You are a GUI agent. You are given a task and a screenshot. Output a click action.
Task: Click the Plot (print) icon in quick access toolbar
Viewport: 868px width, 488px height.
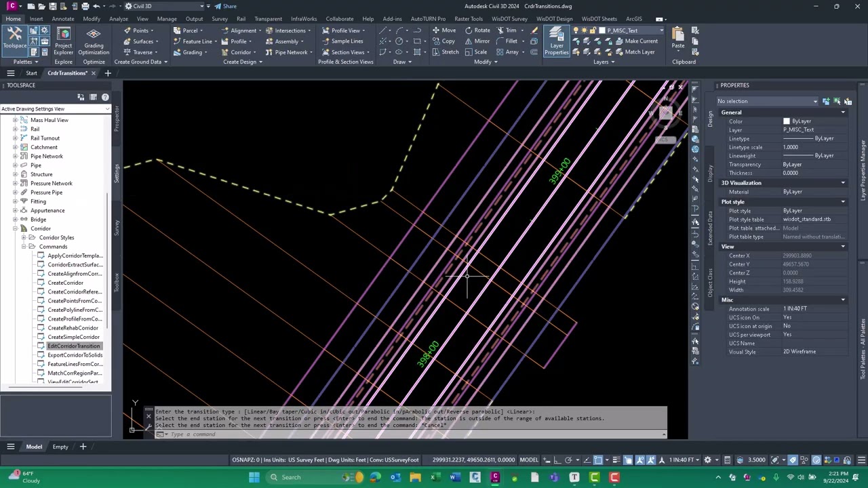click(x=85, y=6)
